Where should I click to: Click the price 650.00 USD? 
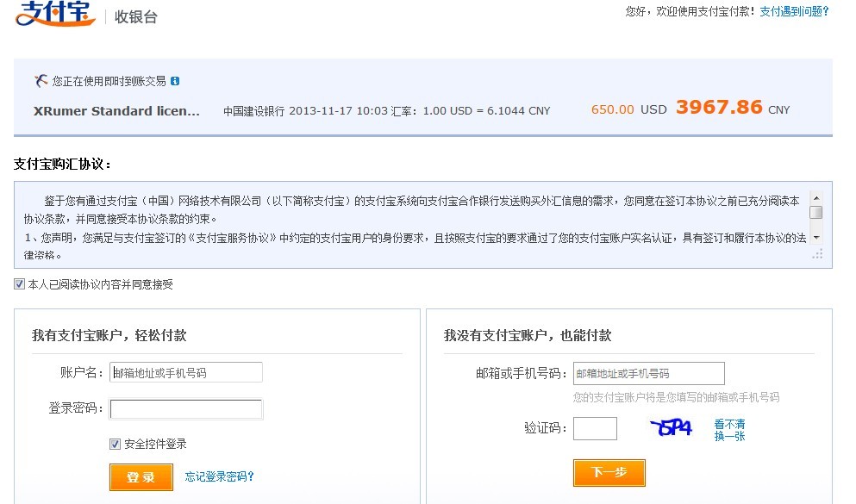[629, 109]
